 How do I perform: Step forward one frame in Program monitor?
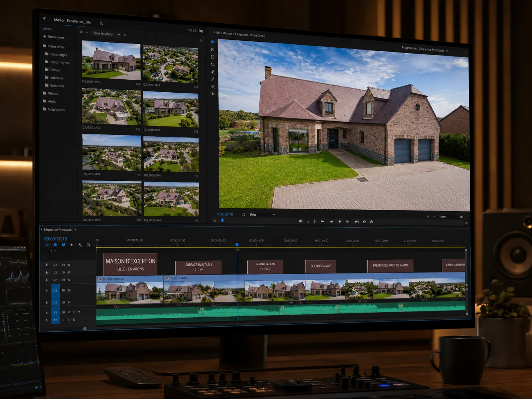click(348, 222)
